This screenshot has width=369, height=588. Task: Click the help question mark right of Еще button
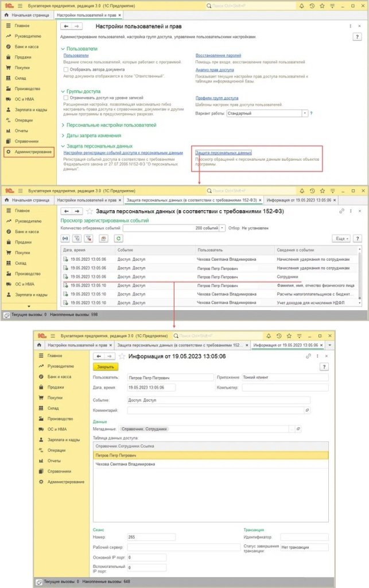click(x=357, y=238)
